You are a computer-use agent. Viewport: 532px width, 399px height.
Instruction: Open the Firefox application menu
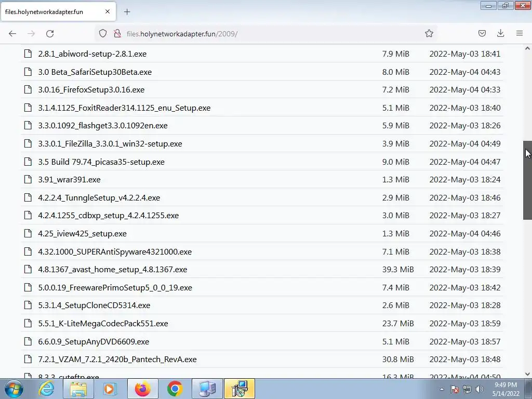pyautogui.click(x=520, y=33)
